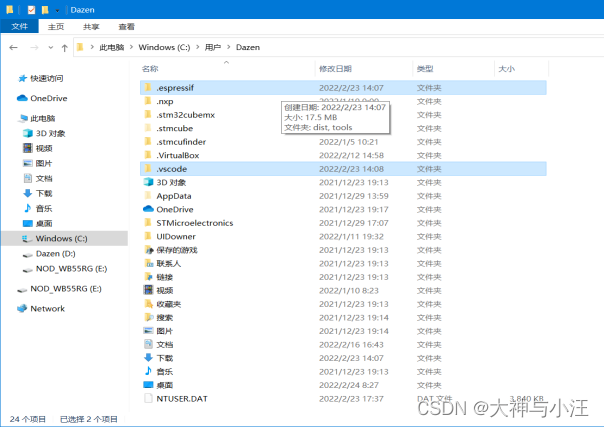Open 3D 对象 in navigation pane

(44, 133)
